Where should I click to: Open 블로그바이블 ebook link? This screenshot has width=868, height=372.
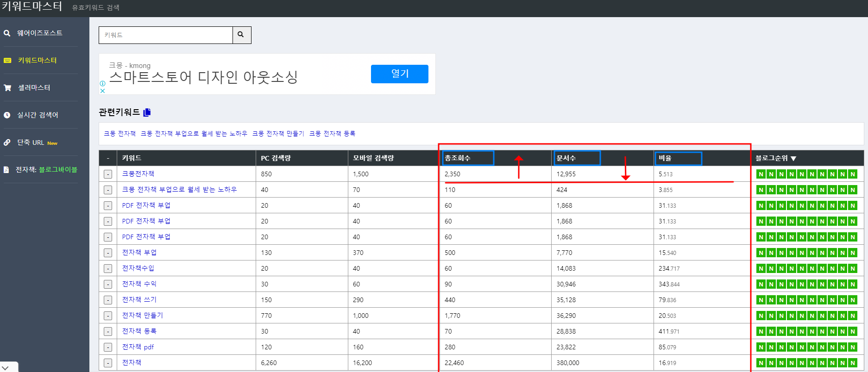click(x=58, y=170)
